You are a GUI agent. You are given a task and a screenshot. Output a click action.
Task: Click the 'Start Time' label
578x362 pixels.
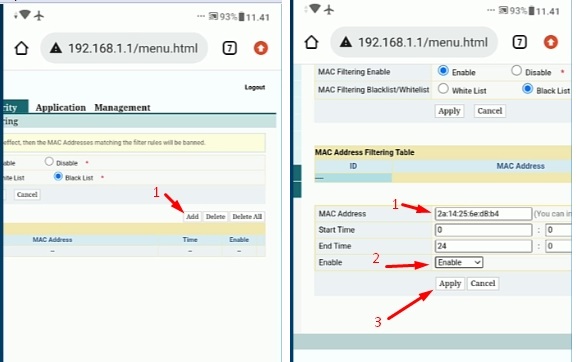tap(336, 230)
